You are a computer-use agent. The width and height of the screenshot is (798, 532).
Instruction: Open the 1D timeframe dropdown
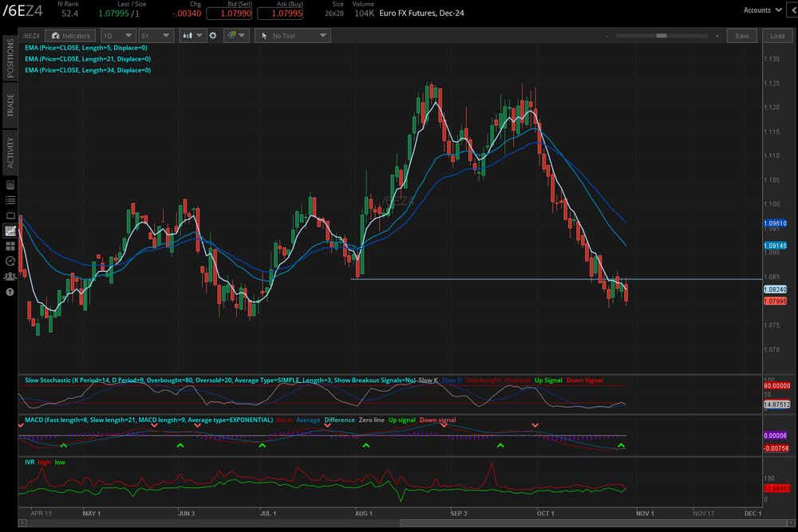pos(117,35)
